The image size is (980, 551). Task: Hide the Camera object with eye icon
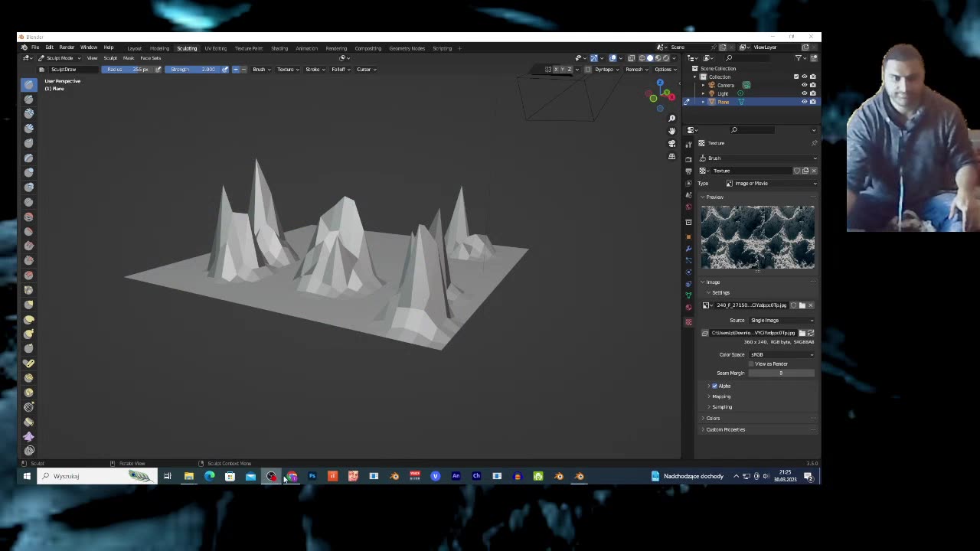click(x=804, y=85)
